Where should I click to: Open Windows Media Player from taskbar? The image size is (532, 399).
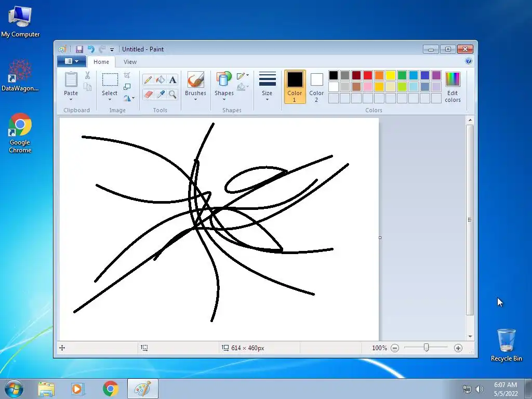coord(77,389)
